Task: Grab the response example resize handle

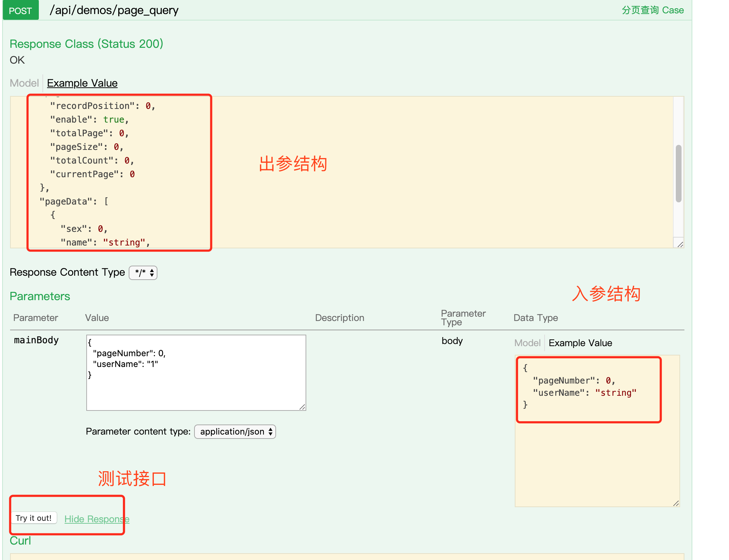Action: 680,244
